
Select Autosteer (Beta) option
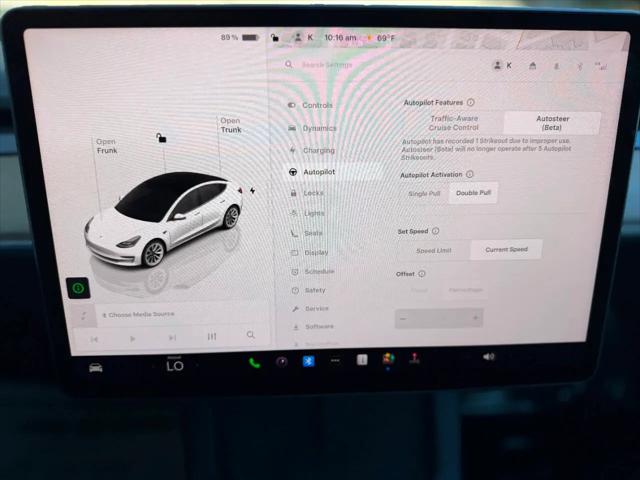point(552,123)
